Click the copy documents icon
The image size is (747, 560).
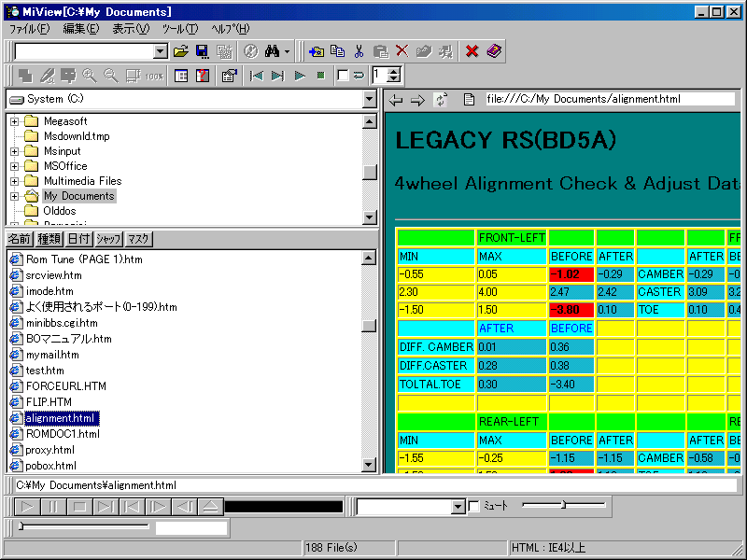[x=337, y=51]
